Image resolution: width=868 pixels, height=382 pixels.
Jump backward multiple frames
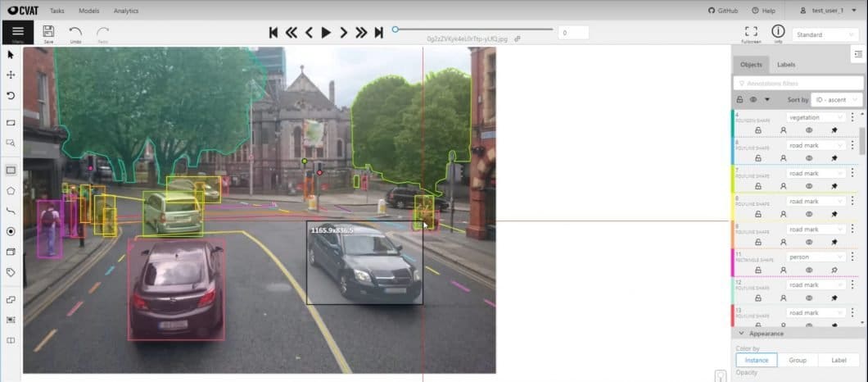click(292, 33)
